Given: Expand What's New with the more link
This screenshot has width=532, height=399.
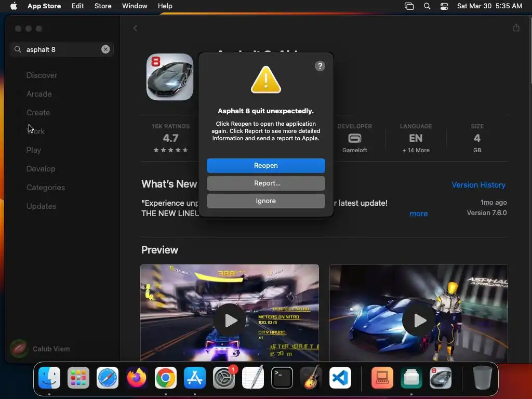Looking at the screenshot, I should [x=418, y=214].
